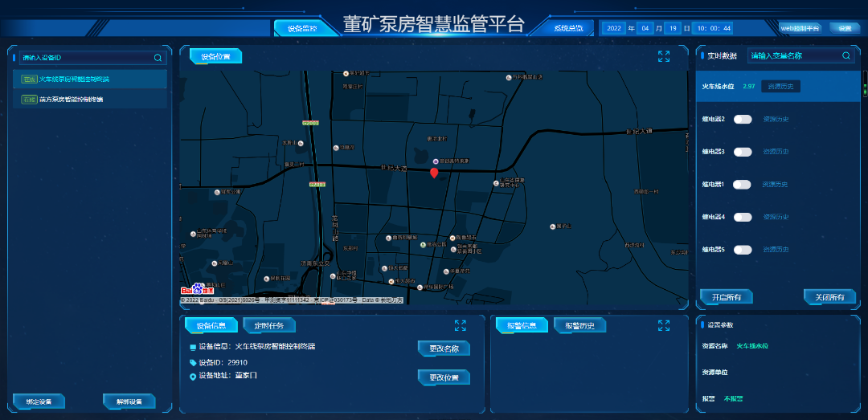Click the location pin icon beside 设备地址
Image resolution: width=868 pixels, height=420 pixels.
193,376
